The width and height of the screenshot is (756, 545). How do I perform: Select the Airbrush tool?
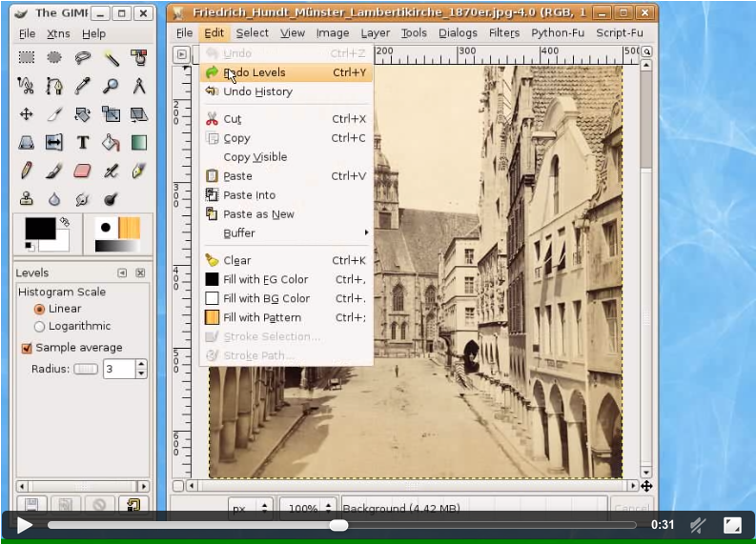tap(111, 171)
